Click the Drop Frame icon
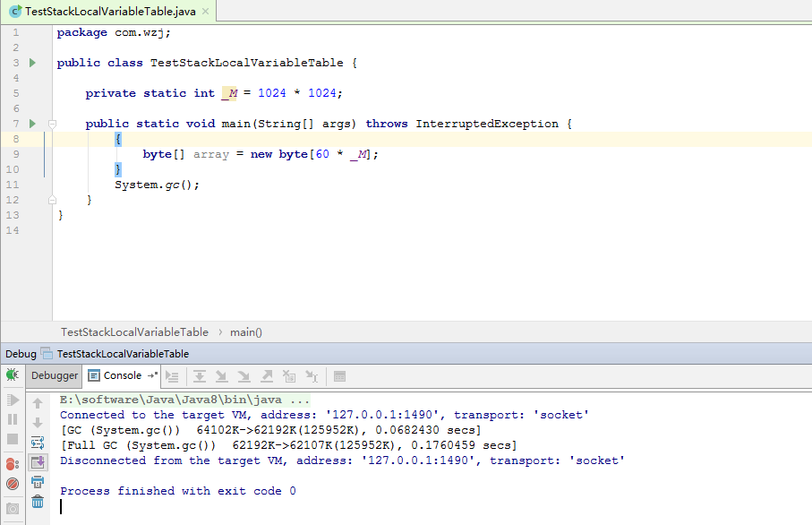Viewport: 812px width, 525px height. click(x=289, y=376)
